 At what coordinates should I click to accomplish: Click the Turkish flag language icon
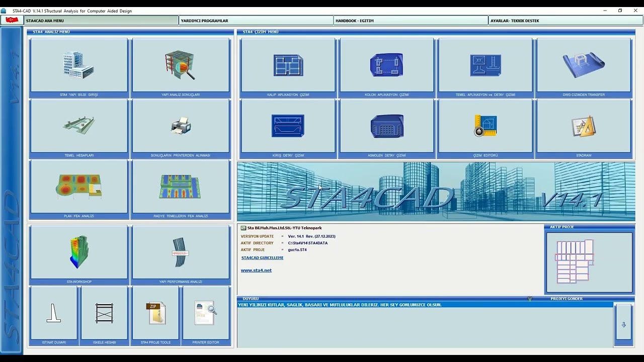tap(12, 21)
